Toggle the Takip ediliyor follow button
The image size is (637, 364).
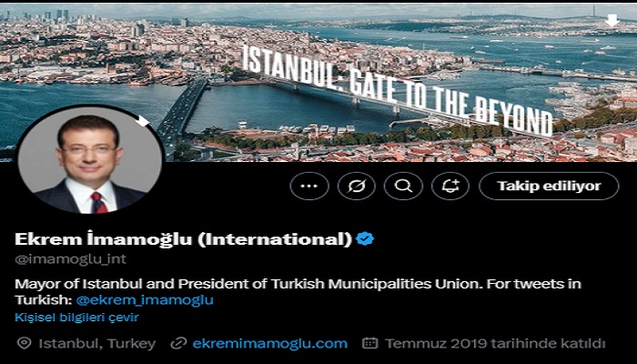coord(549,186)
